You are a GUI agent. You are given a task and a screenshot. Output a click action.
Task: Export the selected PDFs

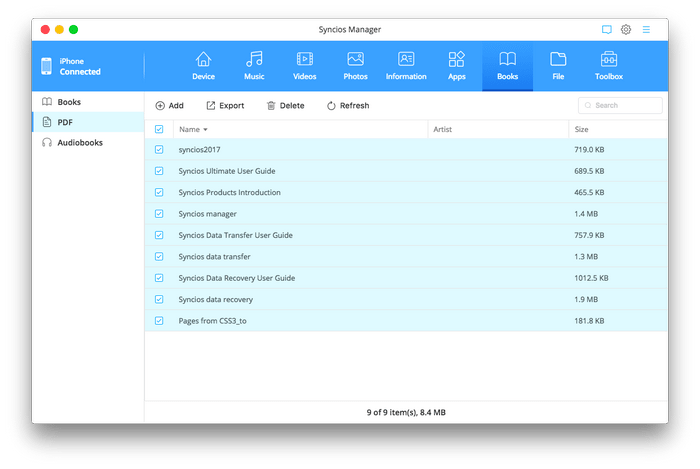tap(225, 105)
